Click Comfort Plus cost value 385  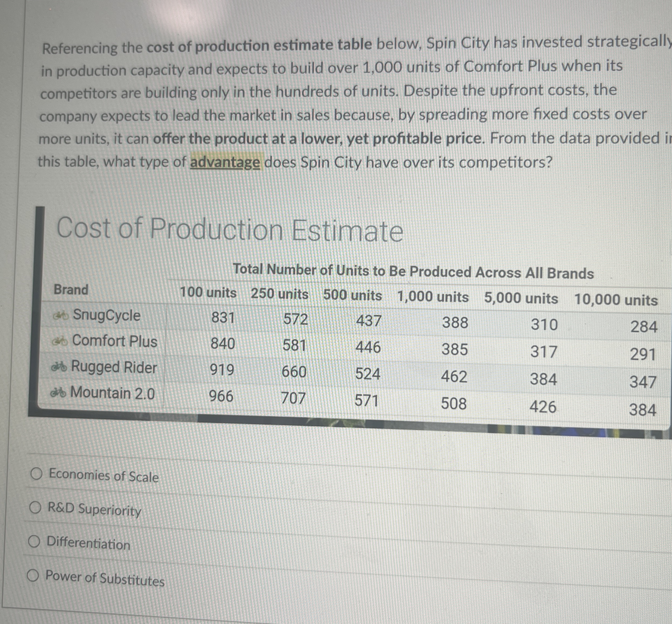click(x=454, y=349)
